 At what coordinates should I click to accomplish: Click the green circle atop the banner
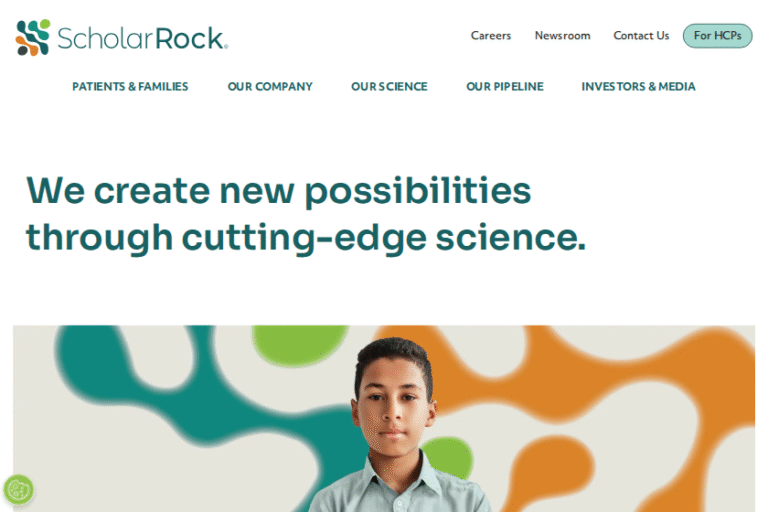(299, 344)
